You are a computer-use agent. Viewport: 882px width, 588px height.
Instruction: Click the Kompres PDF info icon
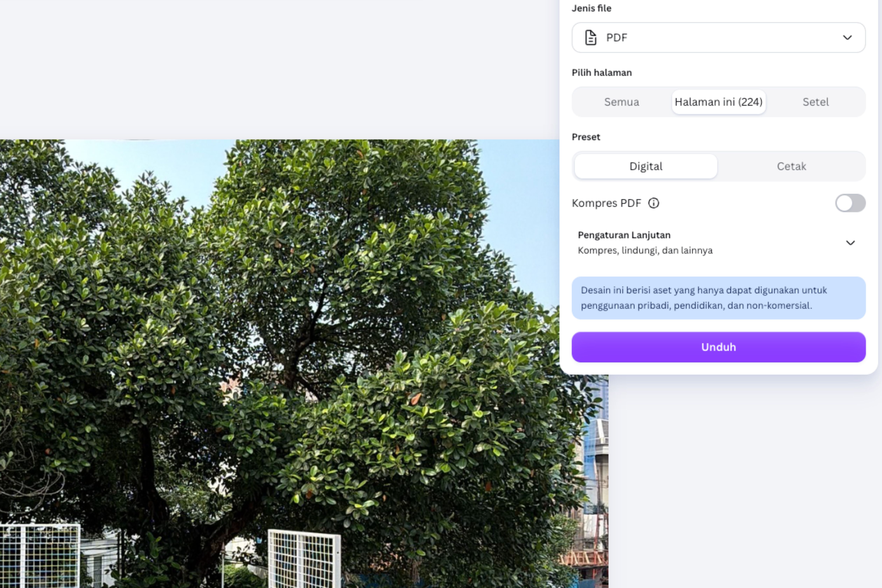coord(654,203)
